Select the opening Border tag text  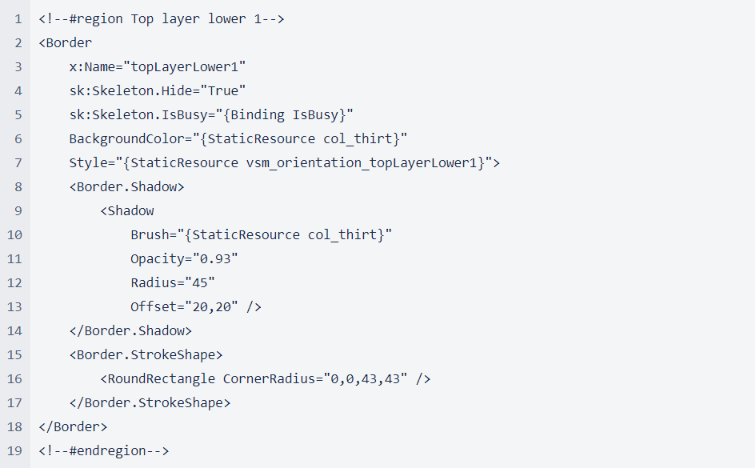tap(65, 43)
